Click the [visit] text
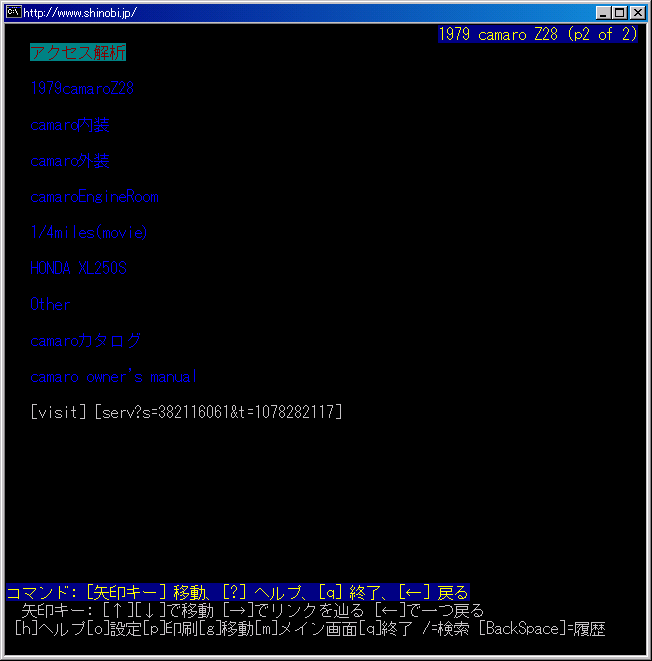 [59, 412]
